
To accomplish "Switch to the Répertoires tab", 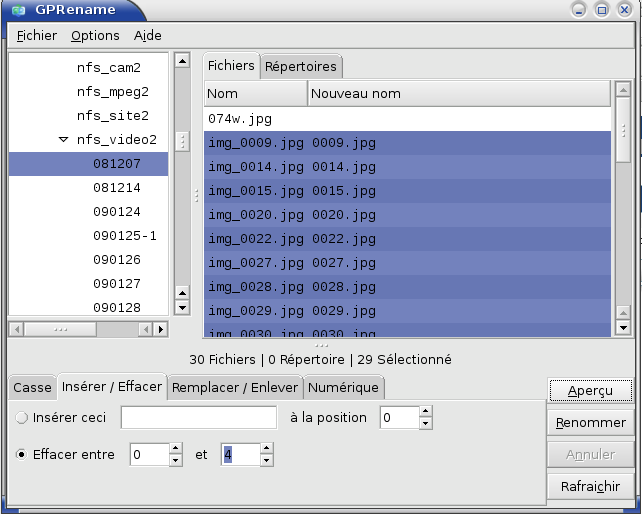I will pyautogui.click(x=301, y=67).
